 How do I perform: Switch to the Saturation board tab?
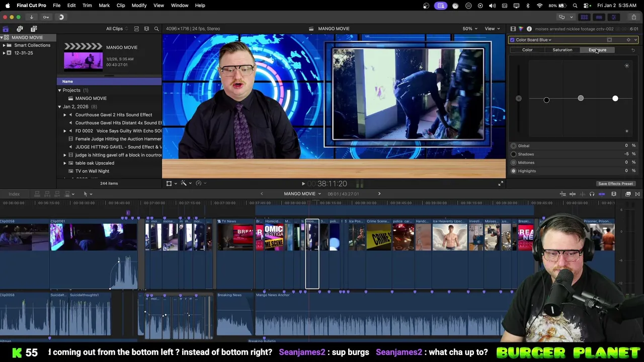[562, 50]
